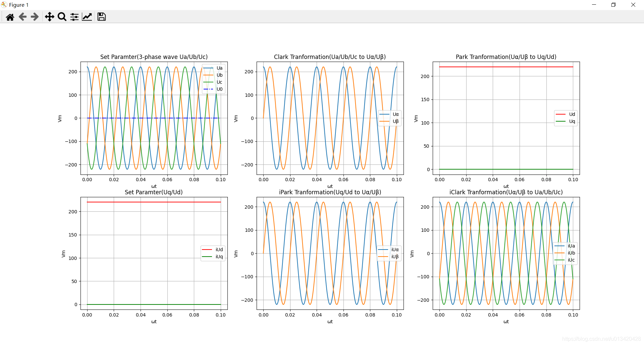
Task: Click the 'Clark Tranformation(Ua/Ub/Uc to Uα/Uβ)' title
Action: click(x=330, y=57)
